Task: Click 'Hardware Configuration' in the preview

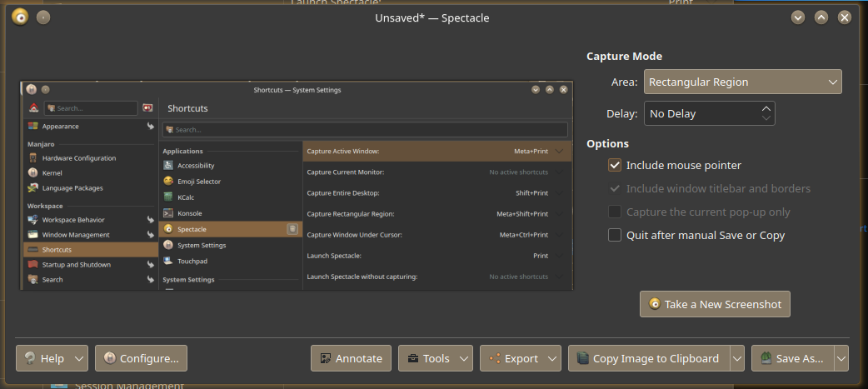Action: tap(79, 158)
